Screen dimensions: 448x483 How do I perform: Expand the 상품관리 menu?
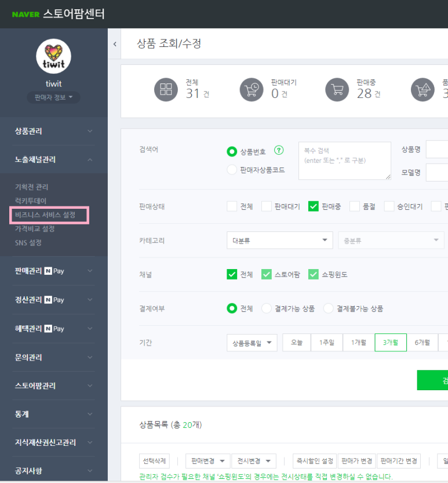coord(53,131)
